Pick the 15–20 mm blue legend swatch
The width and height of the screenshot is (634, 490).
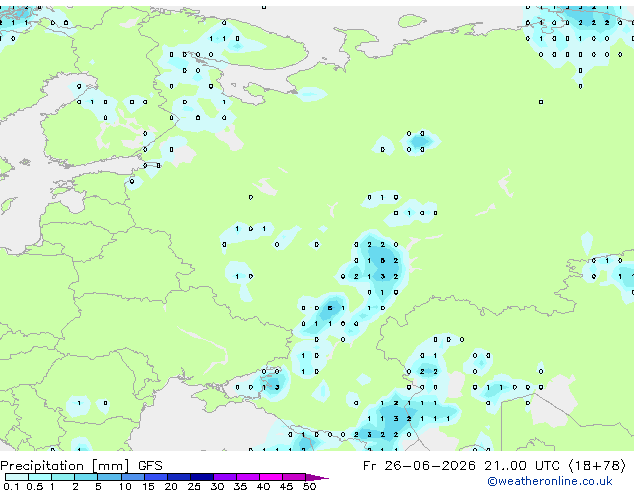pos(155,477)
